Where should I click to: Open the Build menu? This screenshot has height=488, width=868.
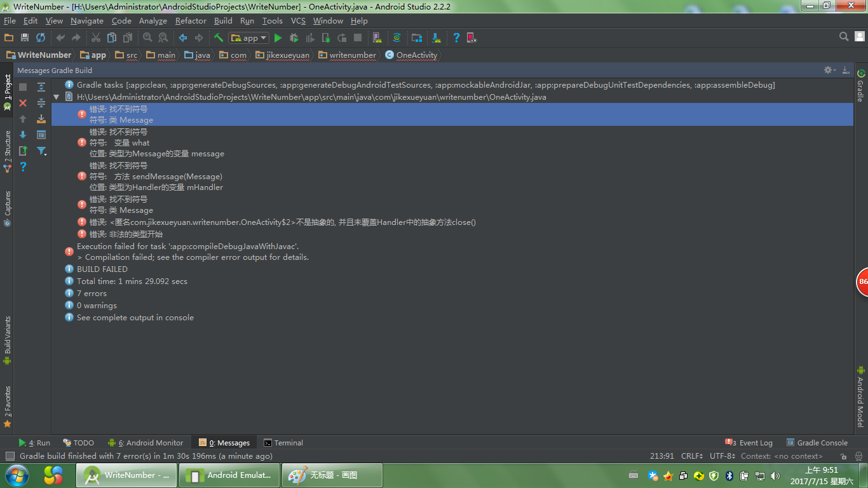click(x=223, y=21)
